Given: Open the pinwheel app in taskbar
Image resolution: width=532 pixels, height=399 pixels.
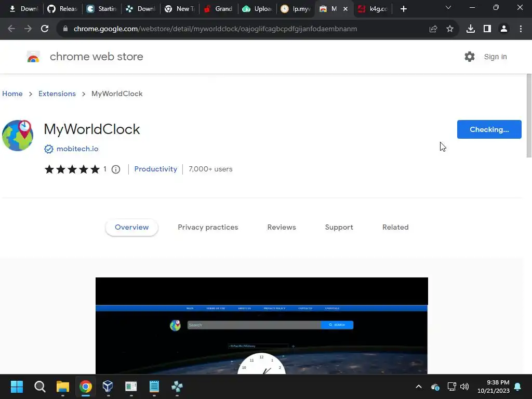Looking at the screenshot, I should click(177, 387).
